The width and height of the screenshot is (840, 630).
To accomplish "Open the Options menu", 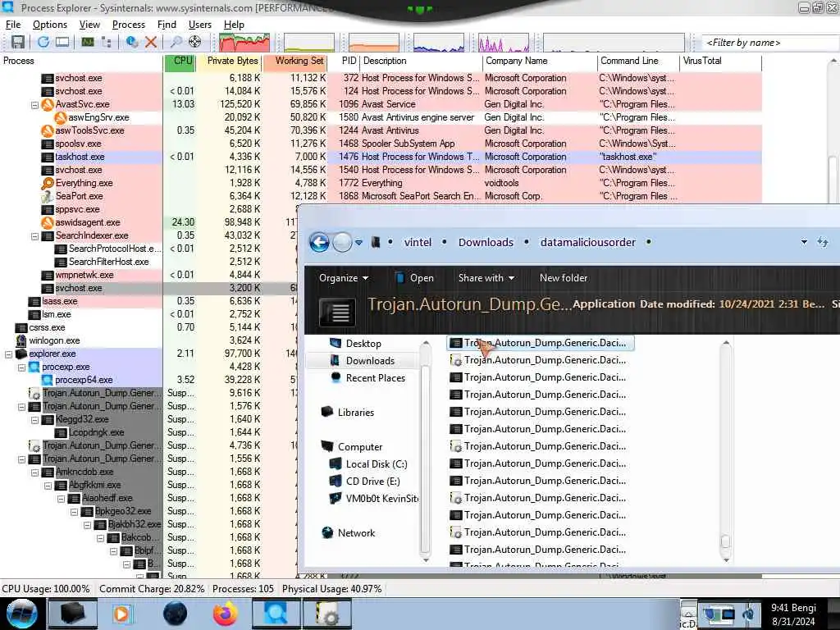I will coord(50,25).
